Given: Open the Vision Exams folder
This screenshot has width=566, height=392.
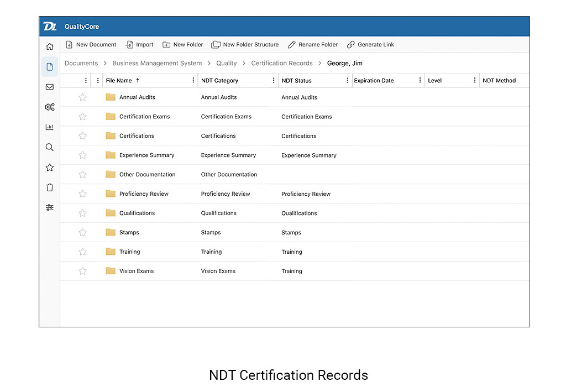Looking at the screenshot, I should pyautogui.click(x=137, y=271).
